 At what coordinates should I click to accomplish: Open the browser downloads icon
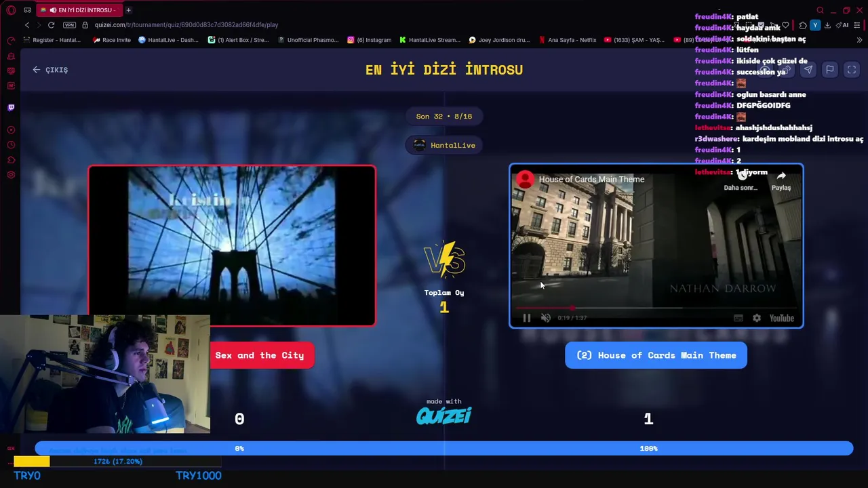pyautogui.click(x=827, y=25)
